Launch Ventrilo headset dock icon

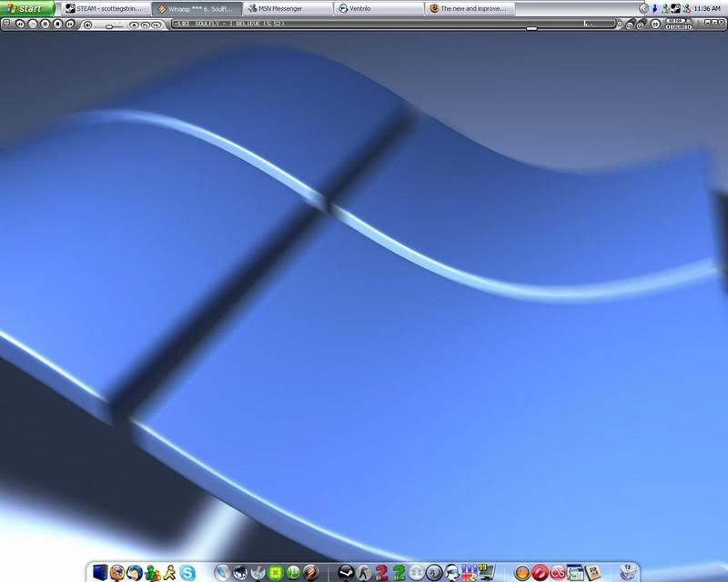pyautogui.click(x=451, y=572)
